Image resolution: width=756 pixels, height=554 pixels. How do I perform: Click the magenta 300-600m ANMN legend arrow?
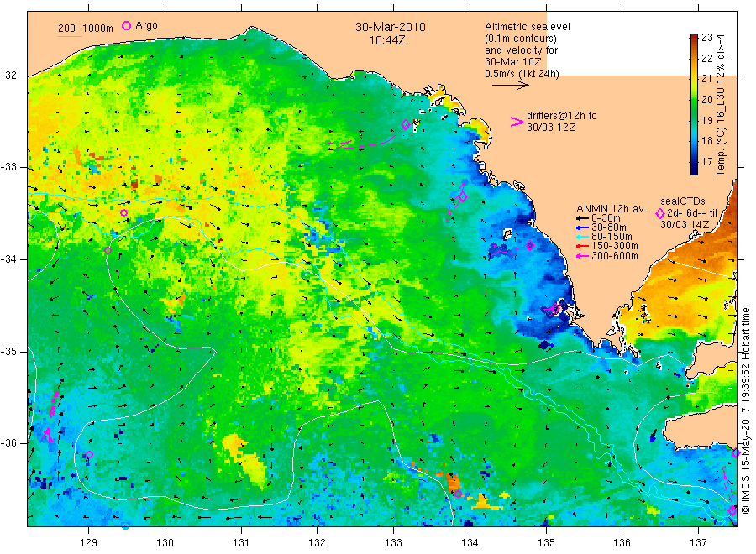[582, 256]
